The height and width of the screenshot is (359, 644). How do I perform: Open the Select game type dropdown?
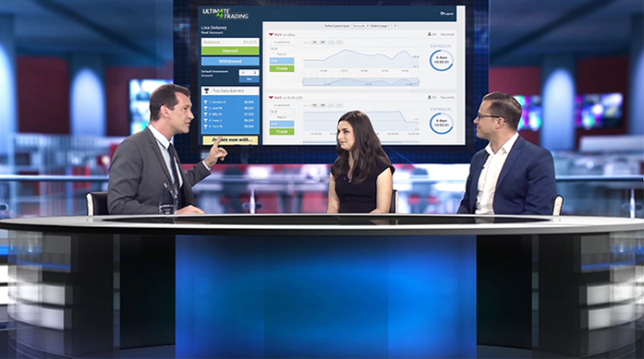click(360, 26)
